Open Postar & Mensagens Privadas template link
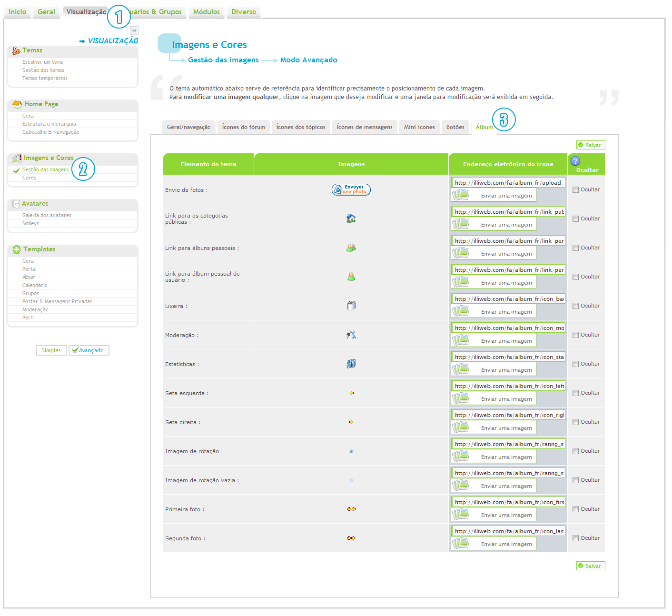This screenshot has height=616, width=672. click(x=57, y=301)
